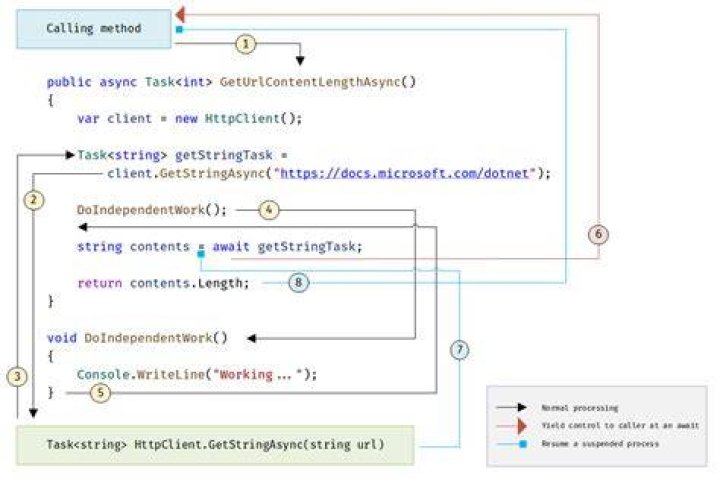Click the green HttpClient.GetStringAsync(string url) box

(215, 445)
